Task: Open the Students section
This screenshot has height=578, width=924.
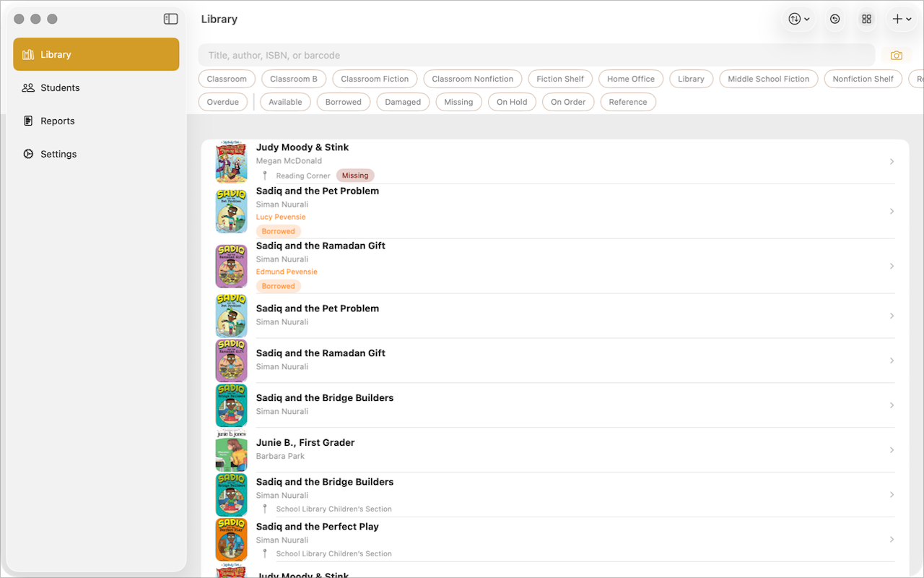Action: 96,87
